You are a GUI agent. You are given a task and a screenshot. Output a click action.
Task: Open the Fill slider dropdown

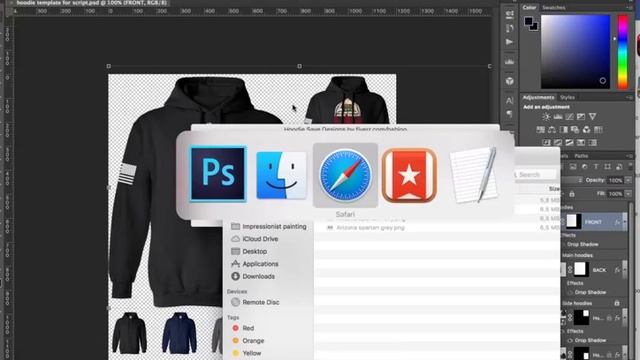pyautogui.click(x=629, y=194)
